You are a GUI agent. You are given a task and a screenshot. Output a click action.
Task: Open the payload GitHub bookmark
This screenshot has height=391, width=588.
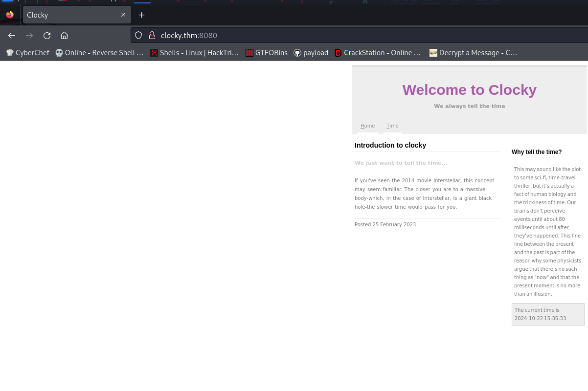[x=311, y=53]
